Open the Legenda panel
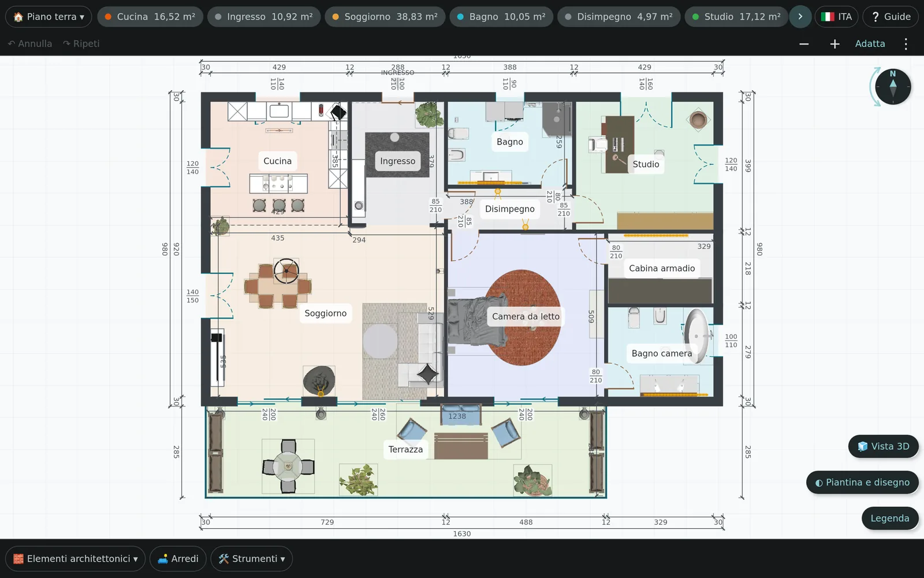The image size is (924, 578). point(889,518)
